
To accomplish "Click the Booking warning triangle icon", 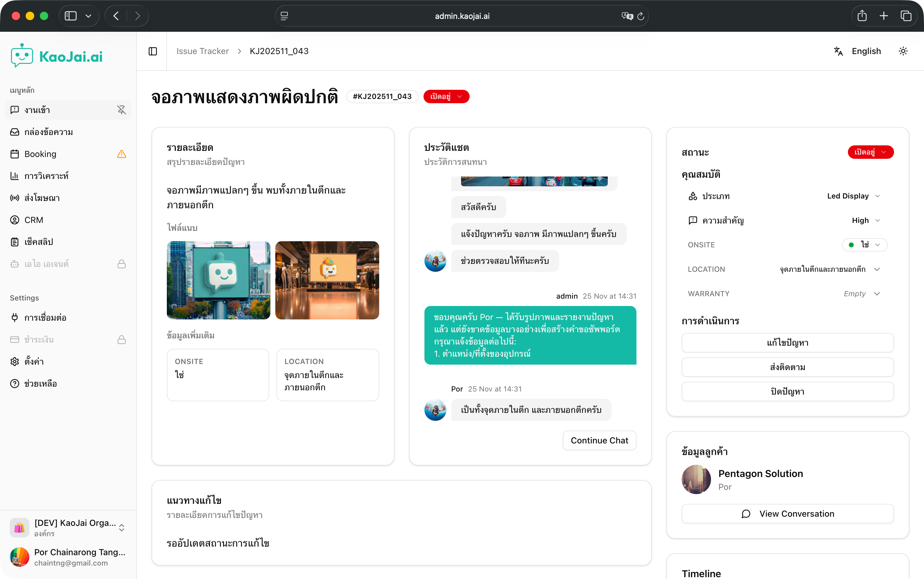I will coord(121,154).
